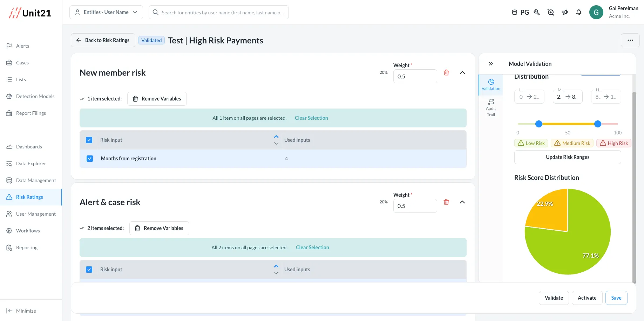This screenshot has height=321, width=644.
Task: Open Reporting section
Action: 27,247
